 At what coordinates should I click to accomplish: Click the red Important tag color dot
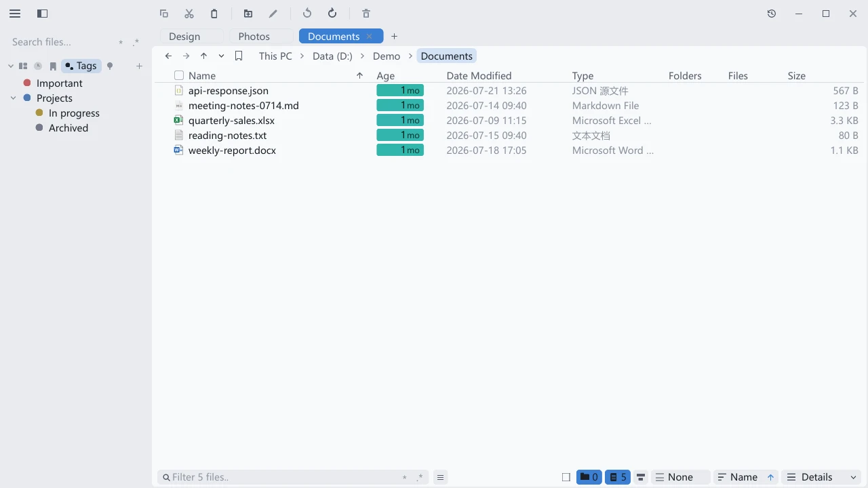click(x=27, y=83)
